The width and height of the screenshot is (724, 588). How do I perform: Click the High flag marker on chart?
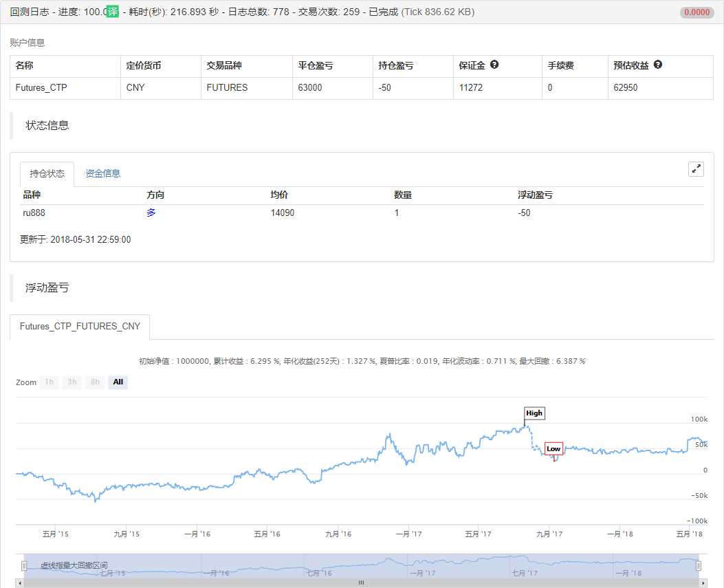[534, 413]
